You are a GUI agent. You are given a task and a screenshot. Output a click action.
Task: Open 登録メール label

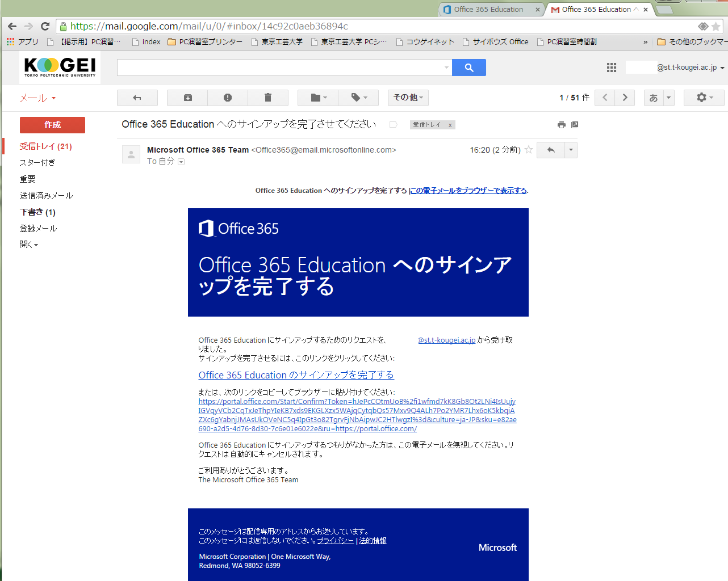38,229
